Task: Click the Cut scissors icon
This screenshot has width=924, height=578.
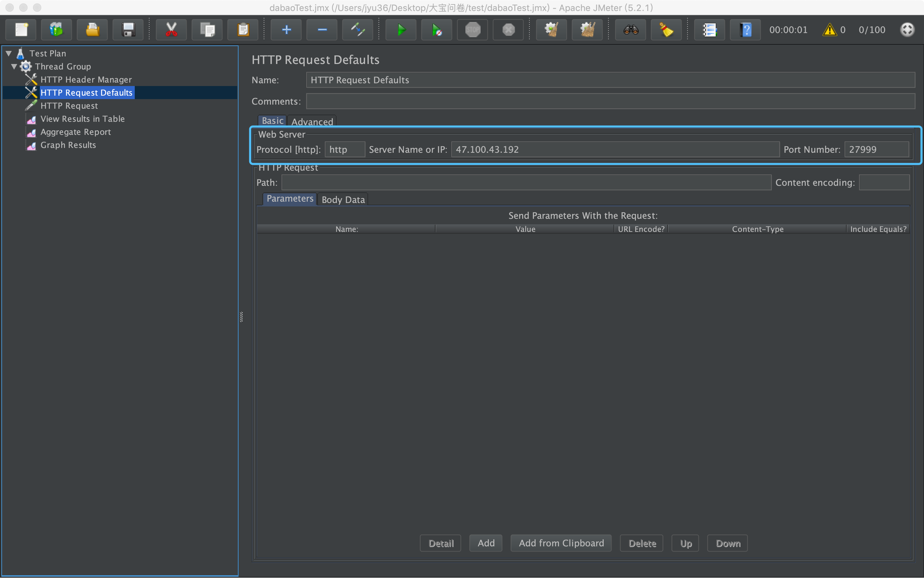Action: point(172,30)
